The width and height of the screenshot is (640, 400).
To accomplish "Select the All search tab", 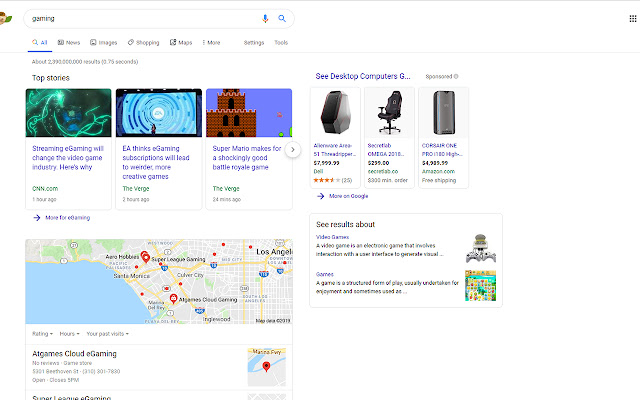I will 40,42.
